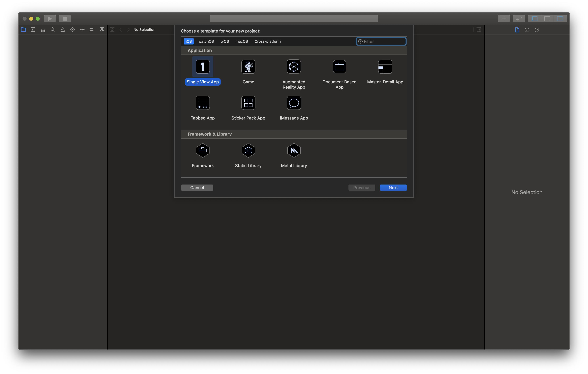Select the Sticker Pack App template
588x374 pixels.
248,108
